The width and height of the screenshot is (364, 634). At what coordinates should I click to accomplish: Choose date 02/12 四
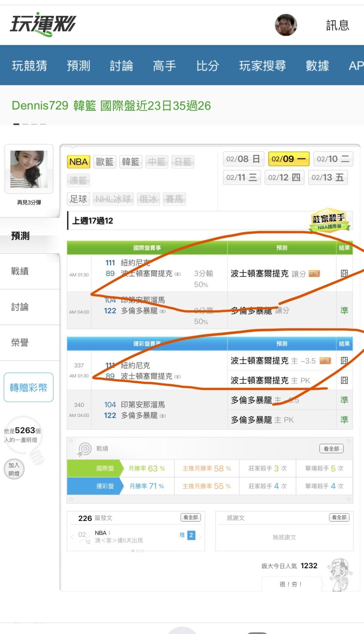click(x=284, y=177)
